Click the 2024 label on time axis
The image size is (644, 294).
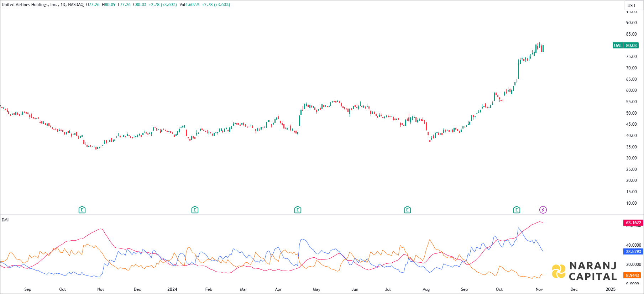click(x=172, y=289)
